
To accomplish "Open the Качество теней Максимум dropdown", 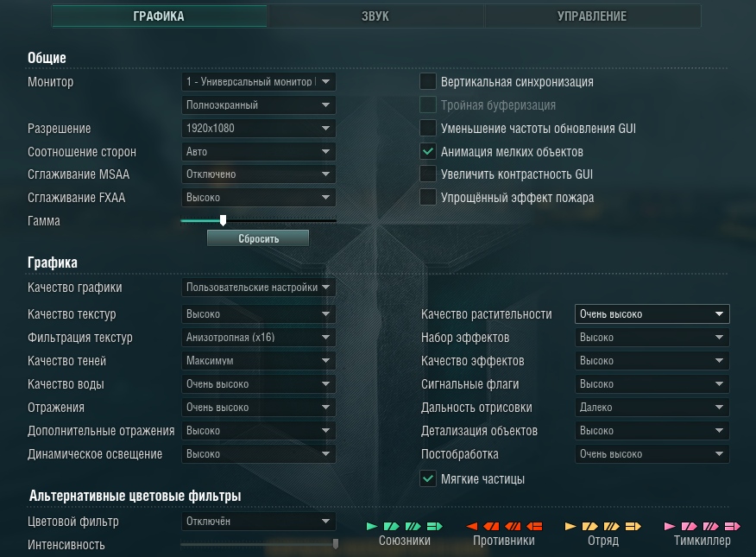I will [258, 360].
